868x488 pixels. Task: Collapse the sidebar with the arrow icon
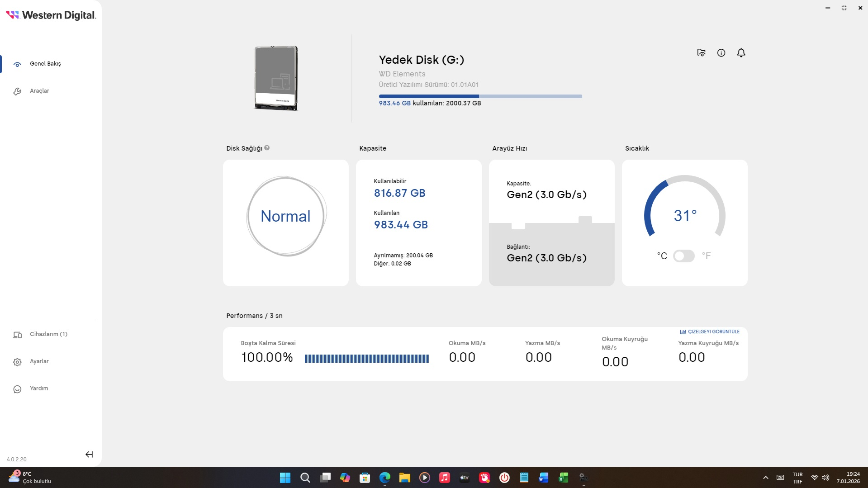(89, 455)
